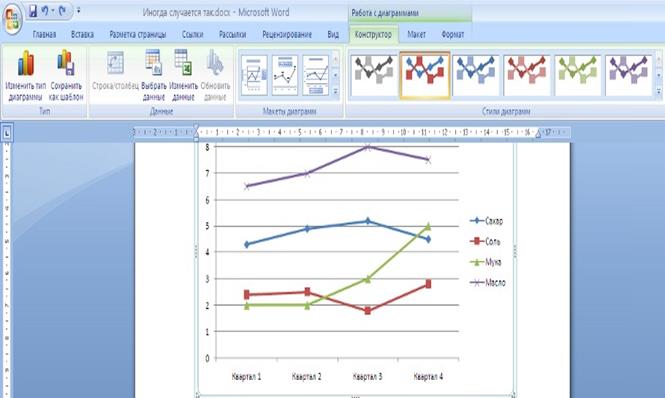
Task: Select the first chart layout thumbnail
Action: [x=254, y=75]
